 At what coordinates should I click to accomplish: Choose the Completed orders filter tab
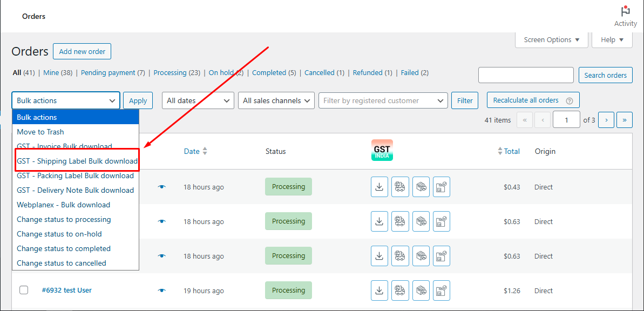[274, 72]
